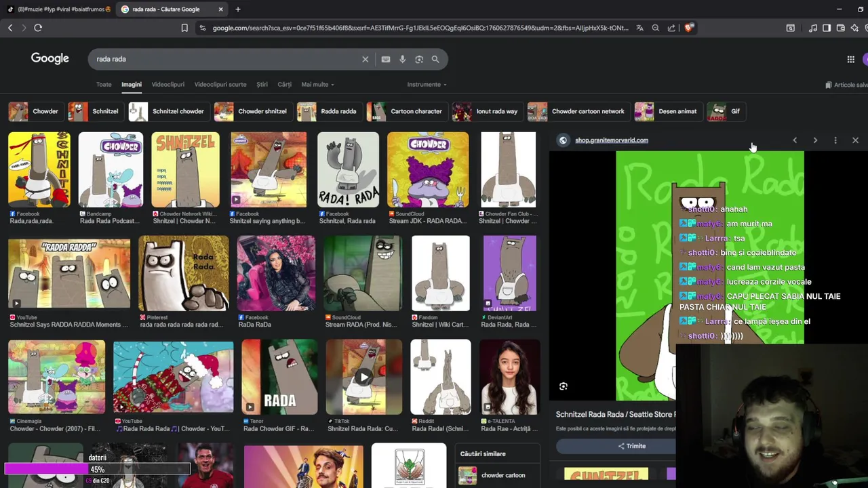Open the 'Cărți' tab
The height and width of the screenshot is (488, 868).
(x=284, y=85)
